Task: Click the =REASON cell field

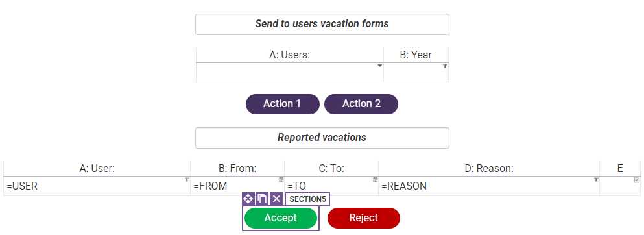Action: 489,186
